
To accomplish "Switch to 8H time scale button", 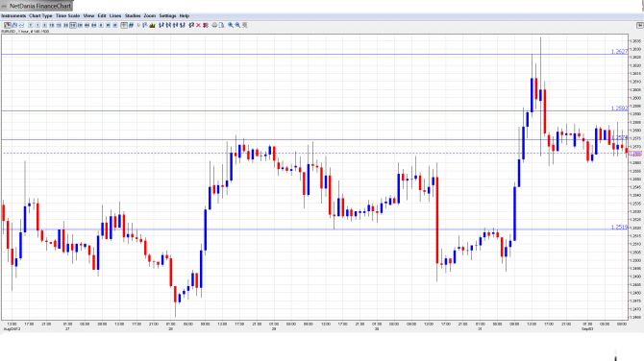I will 94,25.
